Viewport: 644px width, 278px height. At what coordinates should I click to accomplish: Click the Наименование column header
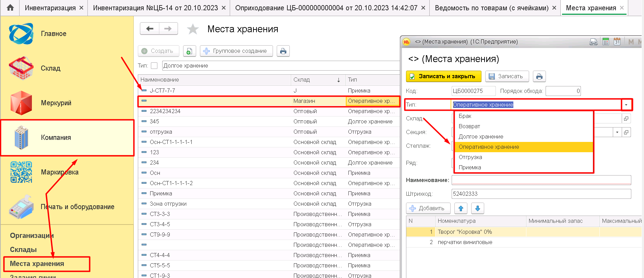(x=214, y=80)
